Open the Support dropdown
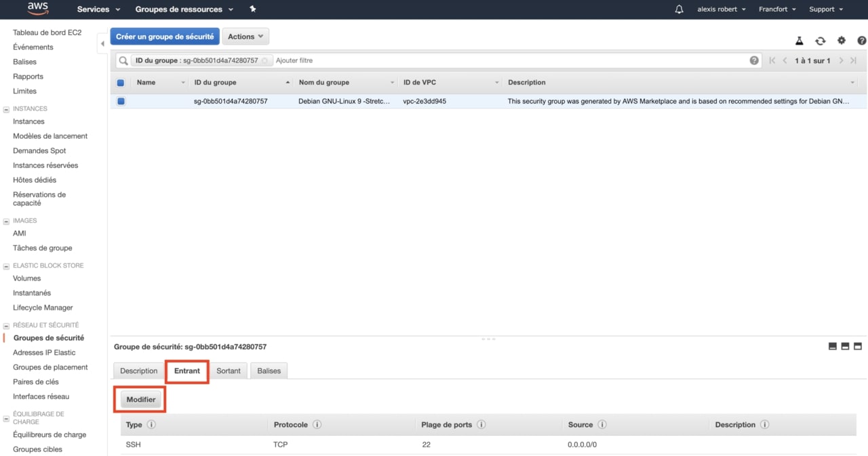The height and width of the screenshot is (456, 868). tap(826, 9)
